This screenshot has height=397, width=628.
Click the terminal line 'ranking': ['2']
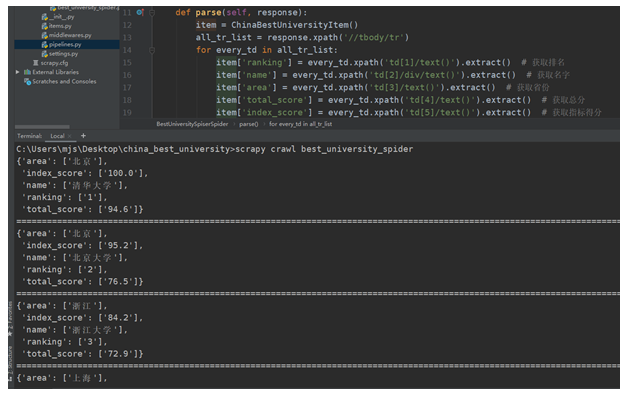64,270
